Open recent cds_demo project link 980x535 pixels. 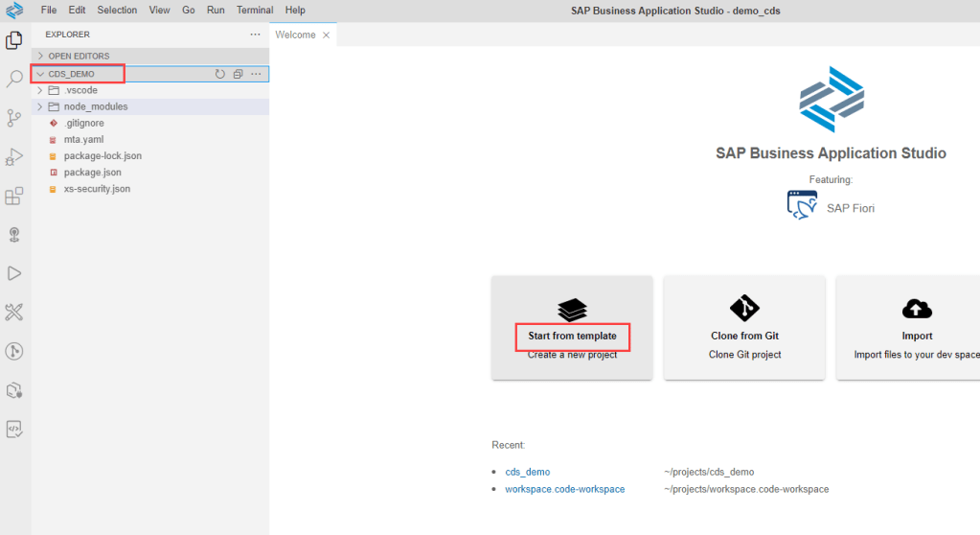click(527, 472)
